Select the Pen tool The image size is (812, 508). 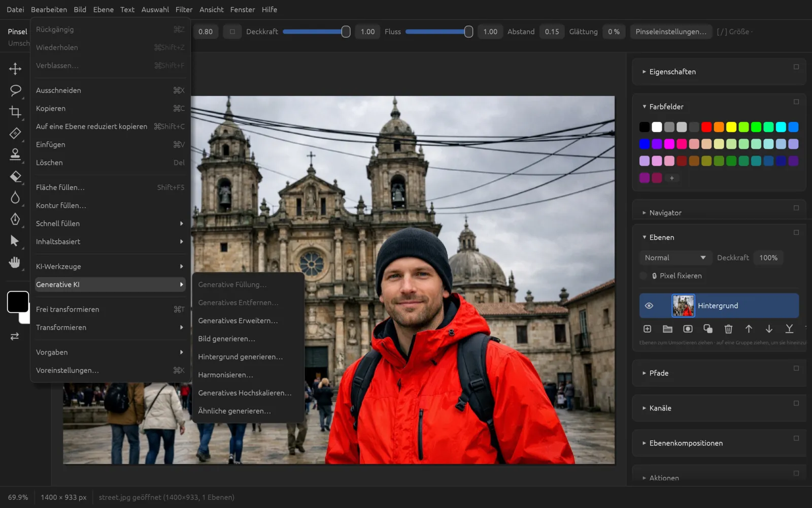pos(15,219)
